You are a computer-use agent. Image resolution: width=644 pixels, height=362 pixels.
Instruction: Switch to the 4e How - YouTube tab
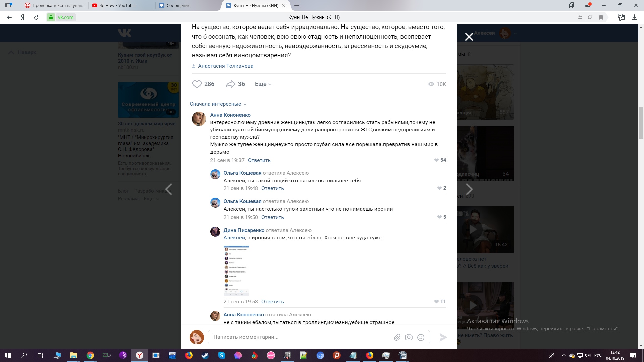(117, 5)
